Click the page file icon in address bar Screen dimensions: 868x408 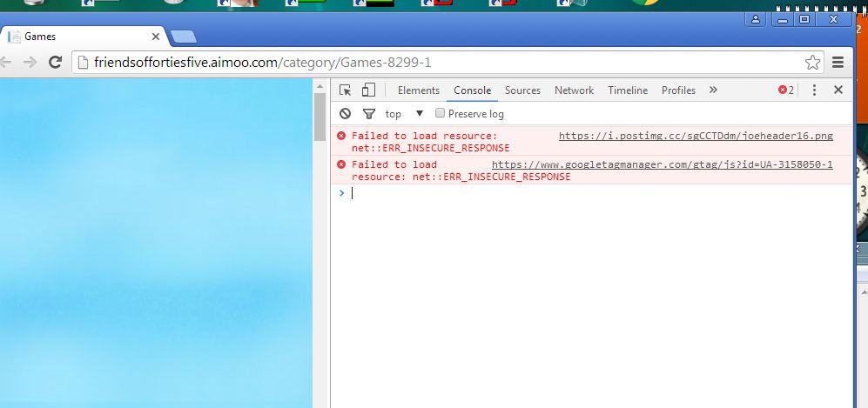[x=83, y=63]
